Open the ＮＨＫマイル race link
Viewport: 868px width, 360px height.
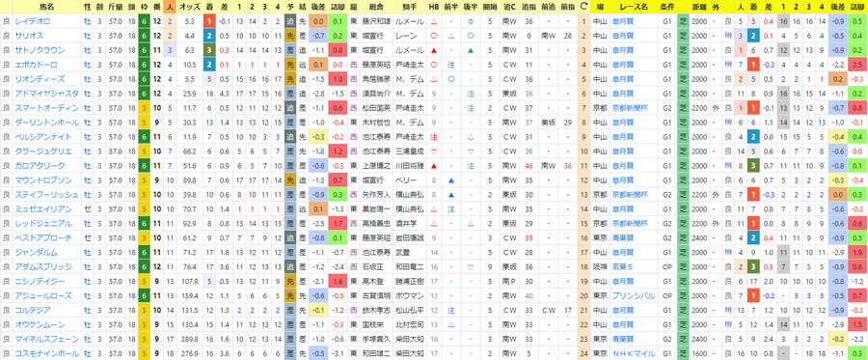[x=634, y=353]
